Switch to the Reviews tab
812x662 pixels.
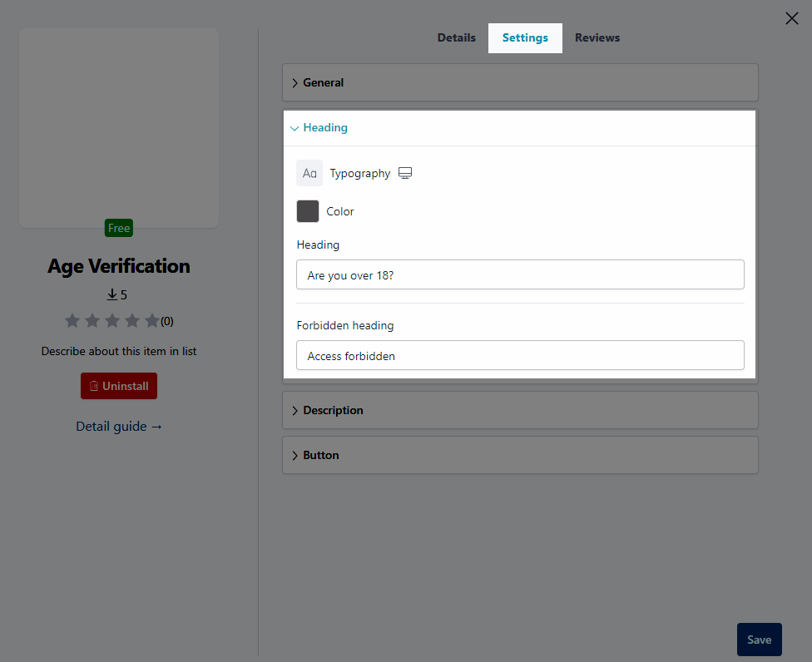click(x=597, y=37)
